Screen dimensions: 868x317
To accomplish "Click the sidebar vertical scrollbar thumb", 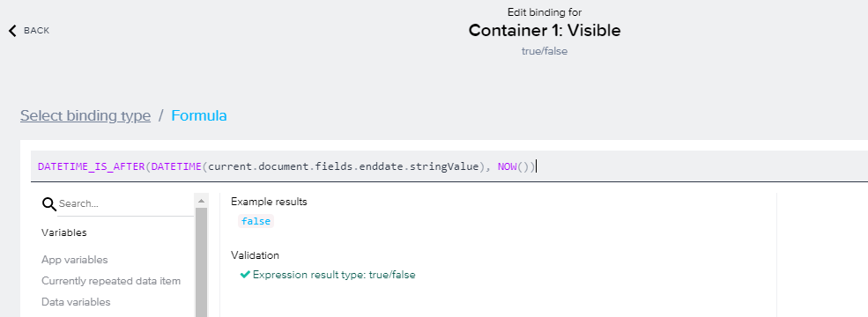I will point(201,262).
